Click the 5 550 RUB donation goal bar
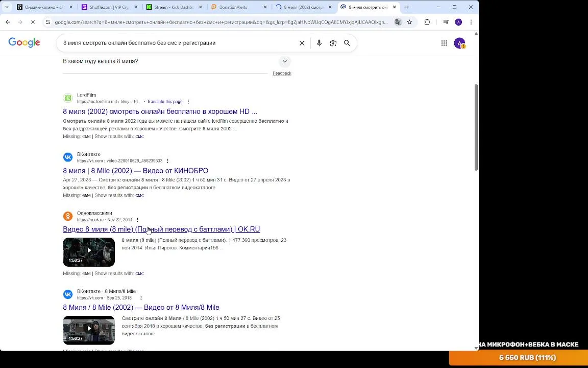 pyautogui.click(x=518, y=357)
